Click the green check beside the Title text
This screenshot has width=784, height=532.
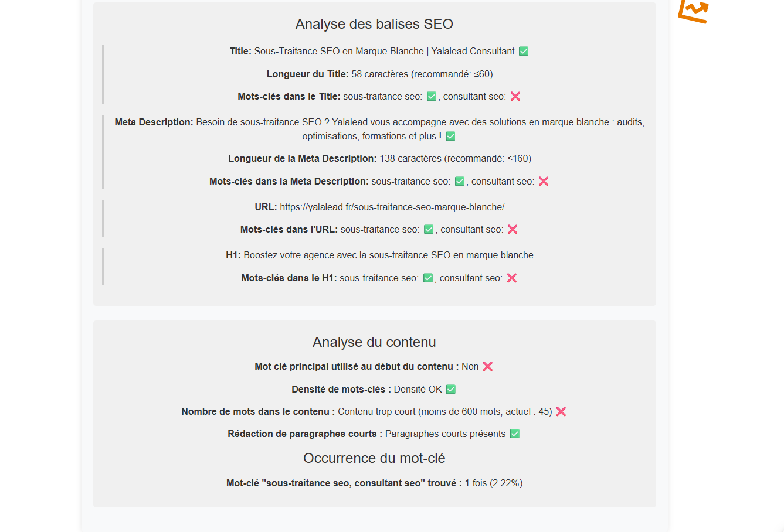pyautogui.click(x=524, y=52)
